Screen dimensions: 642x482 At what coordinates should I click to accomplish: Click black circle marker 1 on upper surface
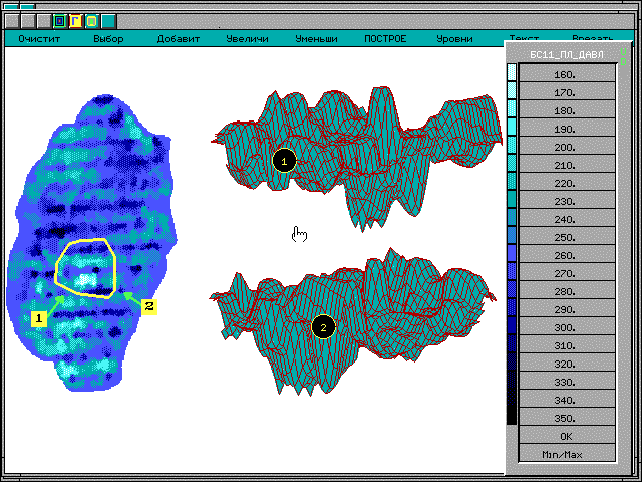284,160
